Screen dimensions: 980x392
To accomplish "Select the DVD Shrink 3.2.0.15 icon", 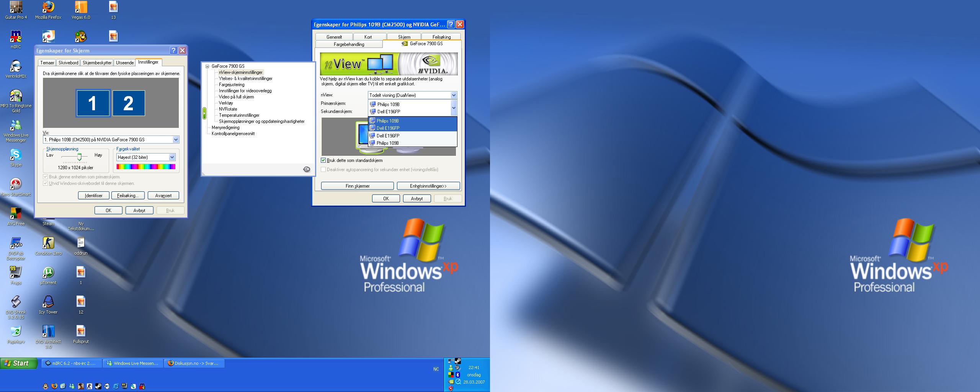I will click(x=16, y=307).
